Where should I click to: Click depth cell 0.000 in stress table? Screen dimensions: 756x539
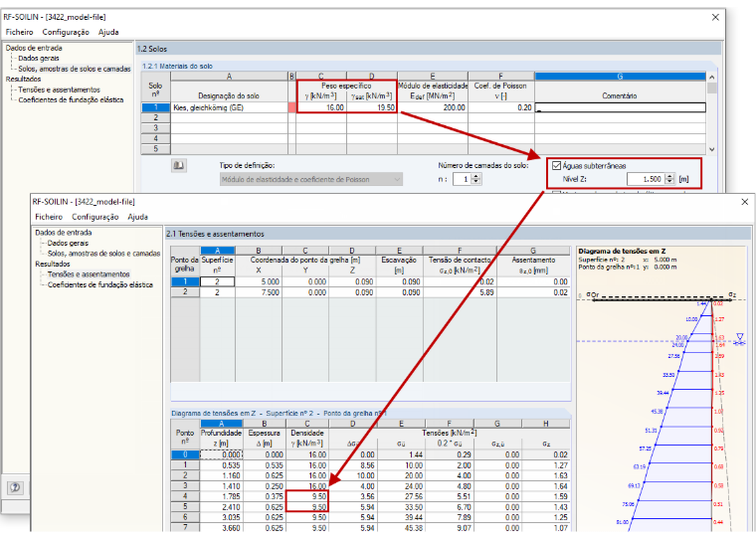point(221,454)
